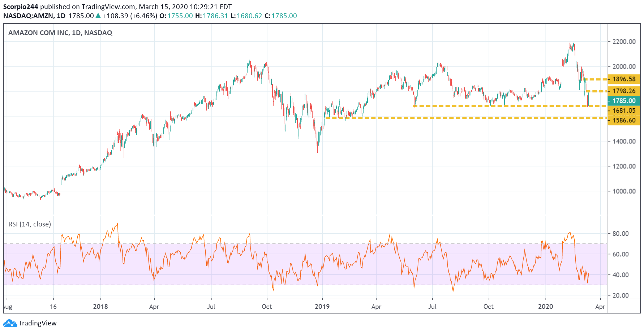Image resolution: width=644 pixels, height=333 pixels.
Task: Click the 80.00 RSI axis value
Action: coord(621,233)
